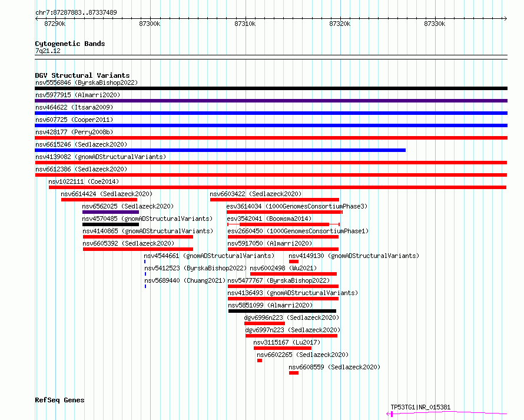Screen dimensions: 524x420
Task: Open the esv2660450 (1000GenomesConsortiumPhase1) label
Action: pyautogui.click(x=298, y=231)
